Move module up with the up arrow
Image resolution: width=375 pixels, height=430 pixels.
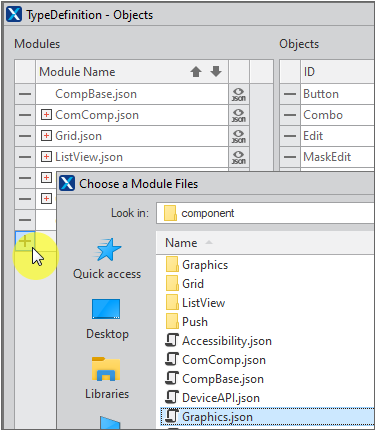pos(196,72)
